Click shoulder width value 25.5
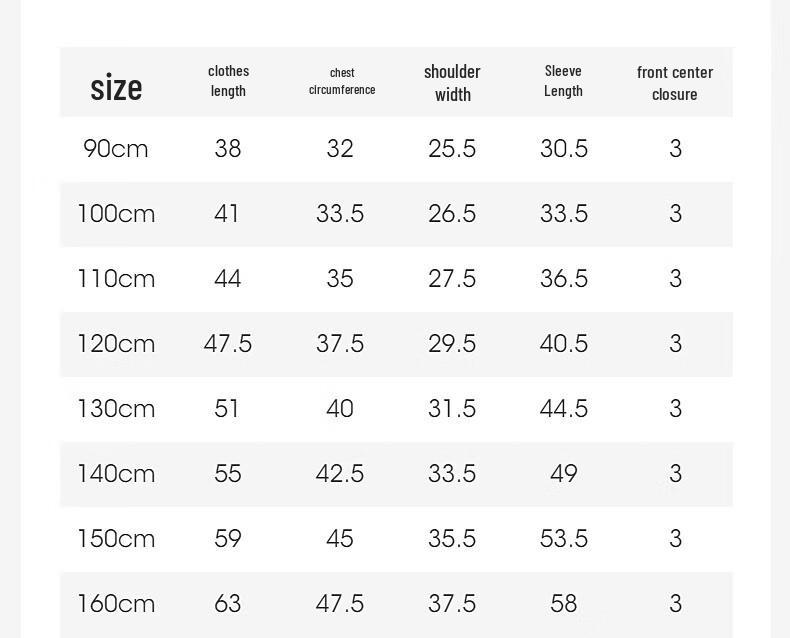Image resolution: width=790 pixels, height=638 pixels. tap(452, 149)
